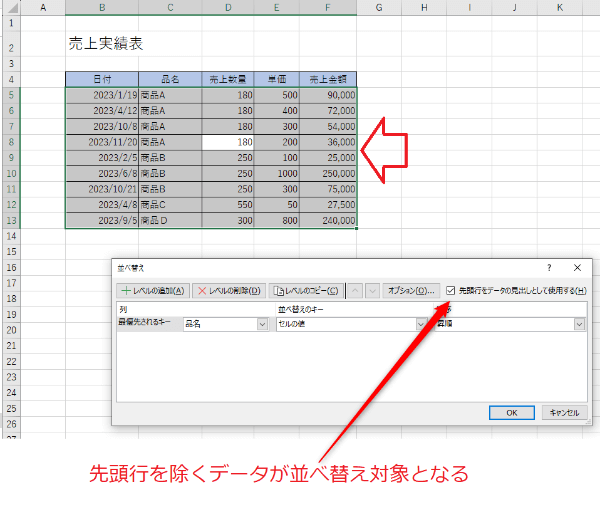Screen dimensions: 600x507
Task: Select row 1 header
Action: click(11, 23)
